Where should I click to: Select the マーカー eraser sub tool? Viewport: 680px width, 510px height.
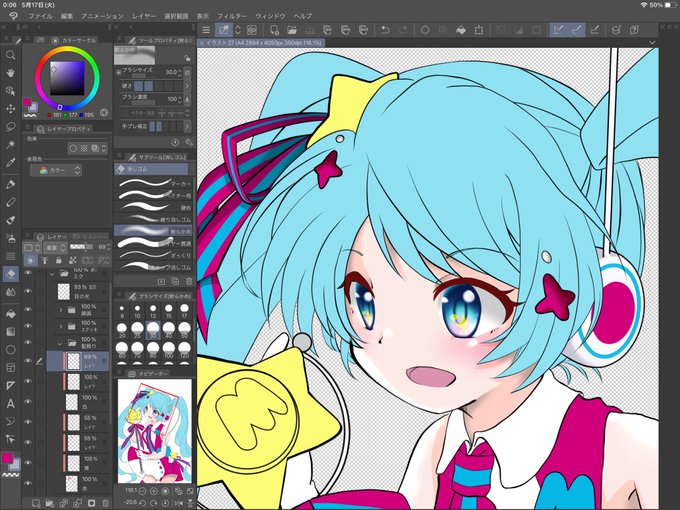point(153,183)
